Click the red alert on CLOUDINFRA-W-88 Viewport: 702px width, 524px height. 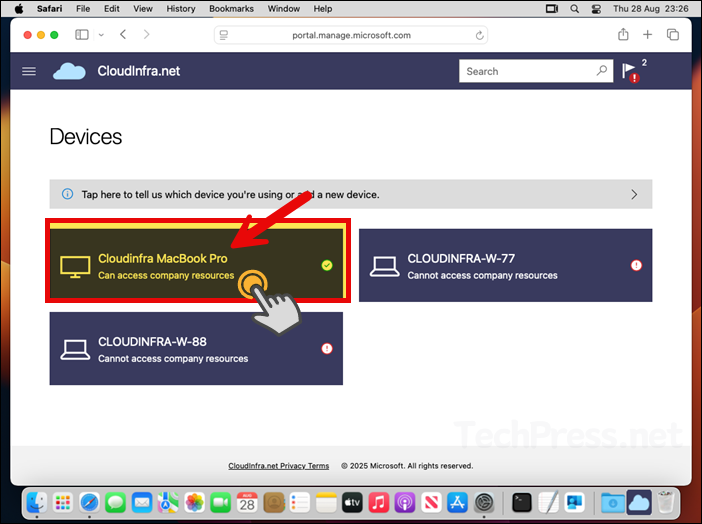327,348
